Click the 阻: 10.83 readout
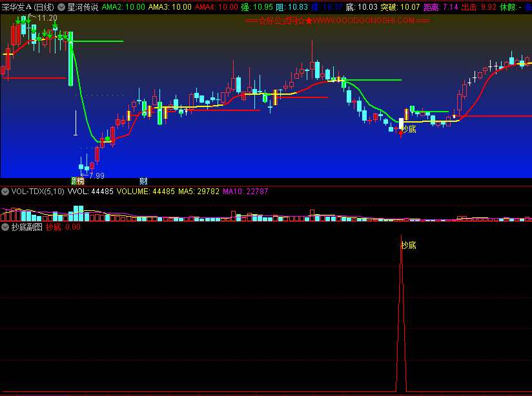 click(292, 7)
